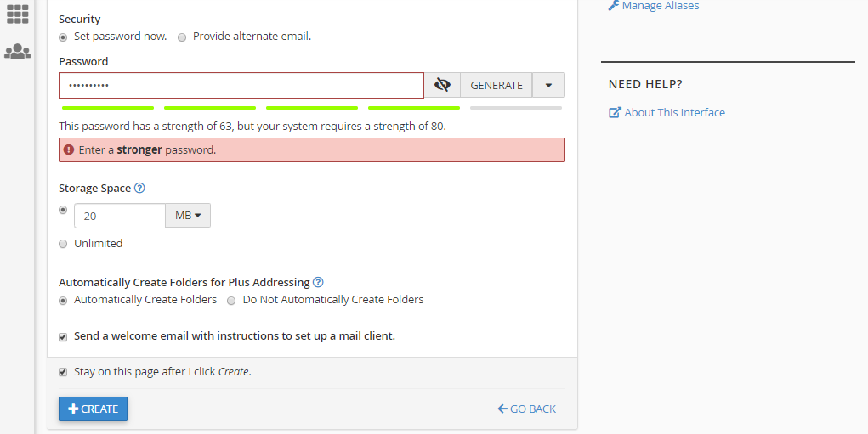Click the About This Interface external-link icon

pos(616,113)
